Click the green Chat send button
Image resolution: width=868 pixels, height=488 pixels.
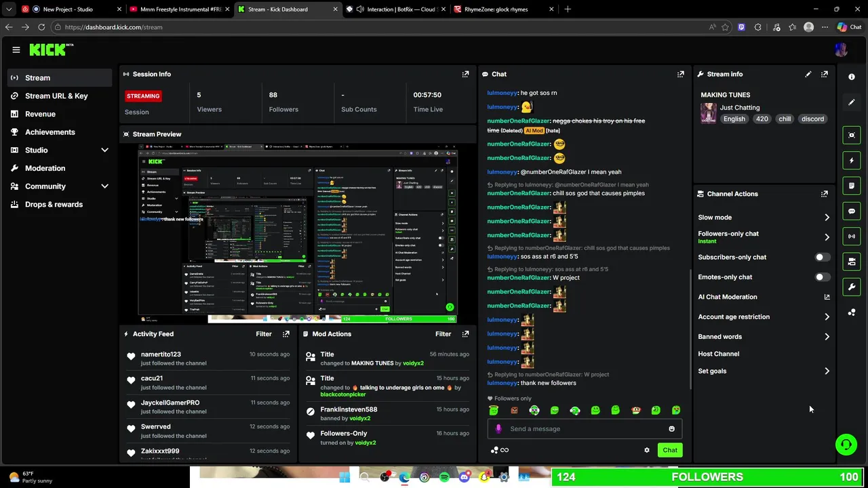tap(670, 450)
